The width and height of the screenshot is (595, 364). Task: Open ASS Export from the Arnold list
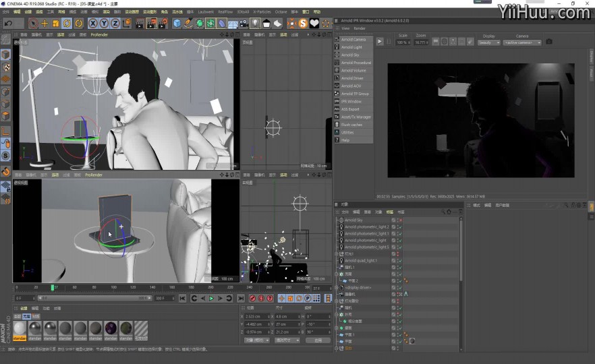coord(353,109)
